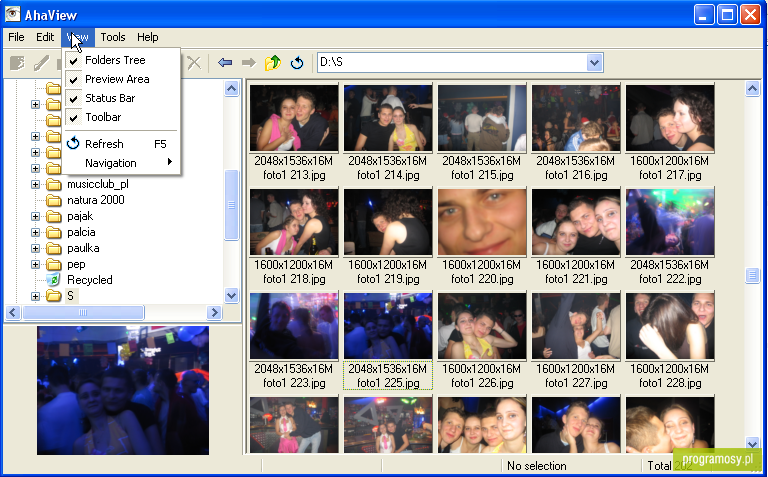The height and width of the screenshot is (477, 768).
Task: Select thumbnail foto1 216.jpg
Action: pyautogui.click(x=576, y=118)
